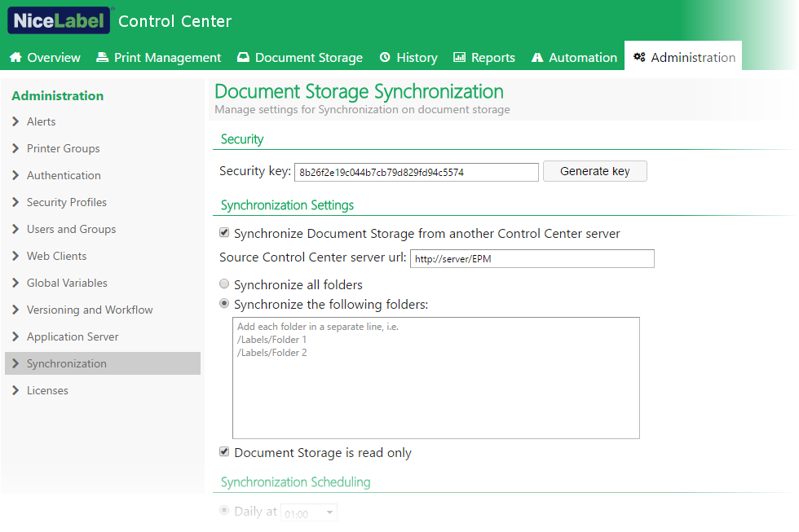The image size is (799, 532).
Task: Expand the Printer Groups chevron
Action: [x=15, y=148]
